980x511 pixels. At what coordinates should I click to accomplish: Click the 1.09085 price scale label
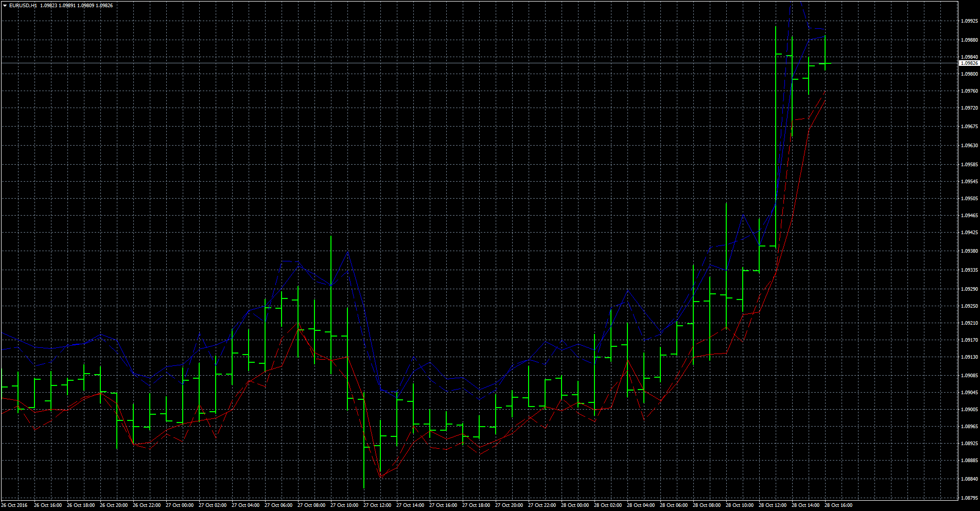(969, 376)
